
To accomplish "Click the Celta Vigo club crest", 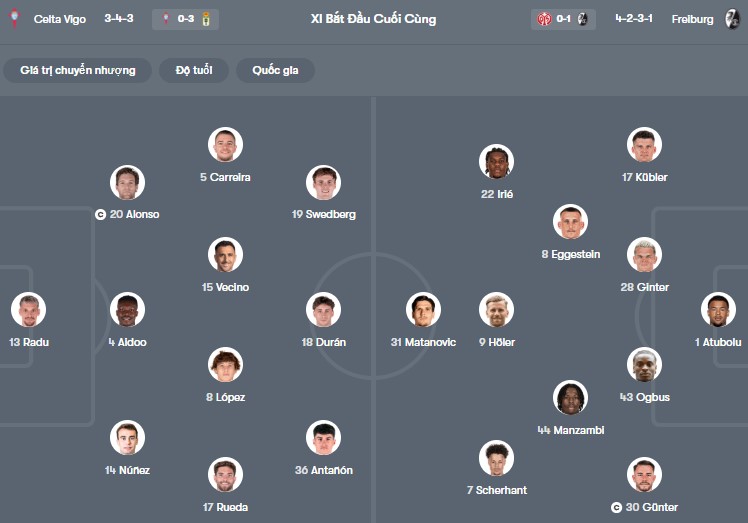I will [x=14, y=19].
